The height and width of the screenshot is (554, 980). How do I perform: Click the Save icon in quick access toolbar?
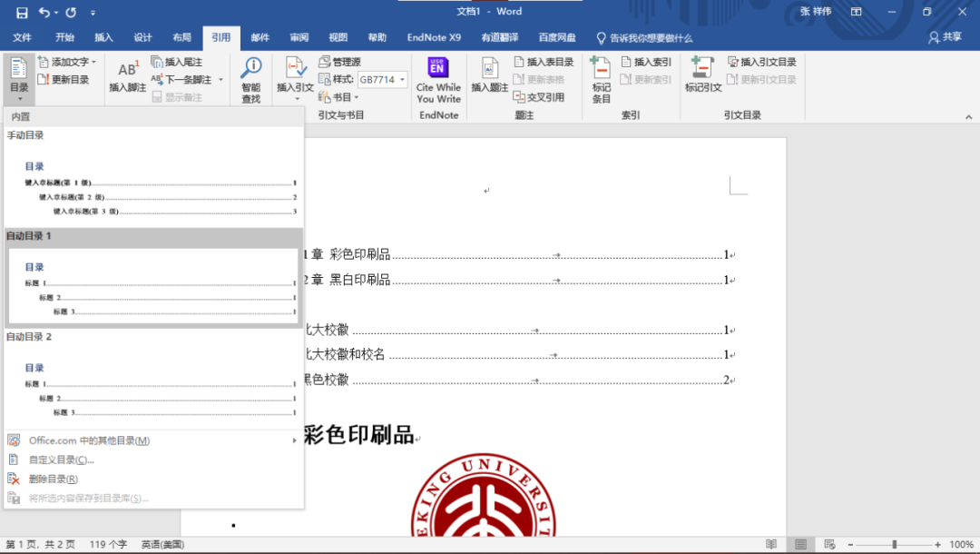22,13
